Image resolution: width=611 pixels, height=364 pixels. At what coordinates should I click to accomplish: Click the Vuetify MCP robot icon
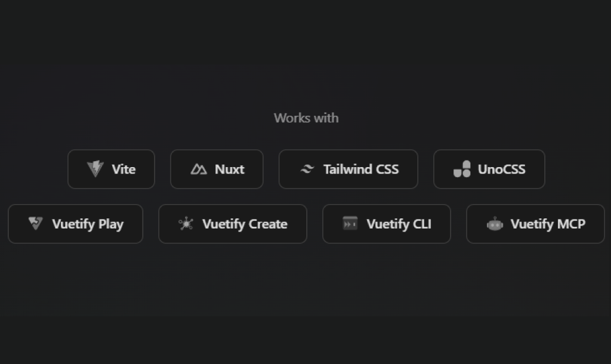click(x=495, y=224)
